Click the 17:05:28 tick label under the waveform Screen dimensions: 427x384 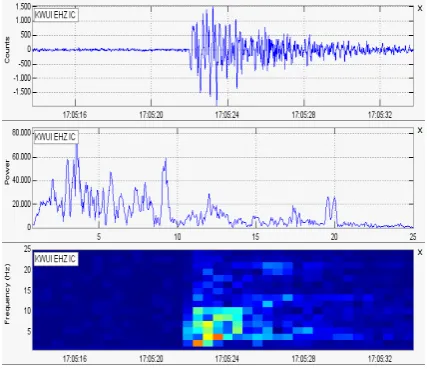click(x=304, y=115)
